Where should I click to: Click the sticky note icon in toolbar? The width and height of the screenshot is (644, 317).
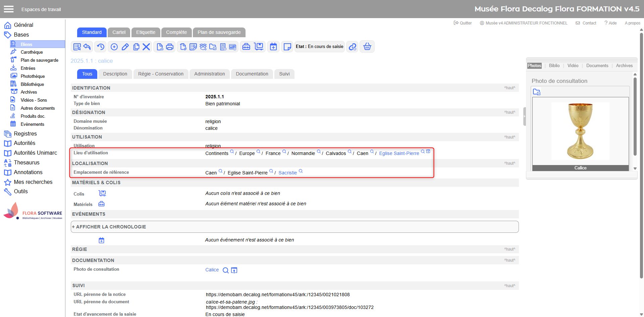pyautogui.click(x=287, y=47)
